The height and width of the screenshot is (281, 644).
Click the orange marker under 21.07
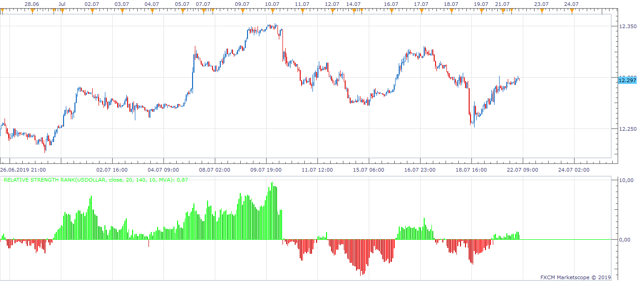502,10
